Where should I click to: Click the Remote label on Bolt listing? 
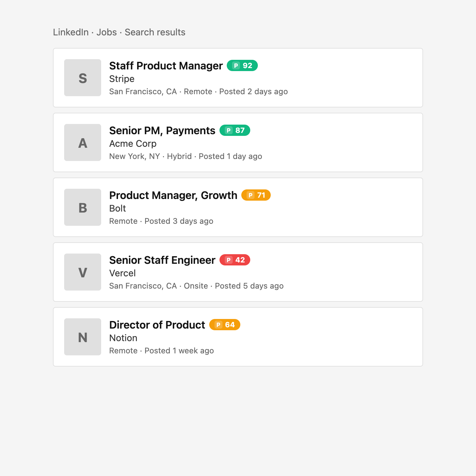point(123,221)
